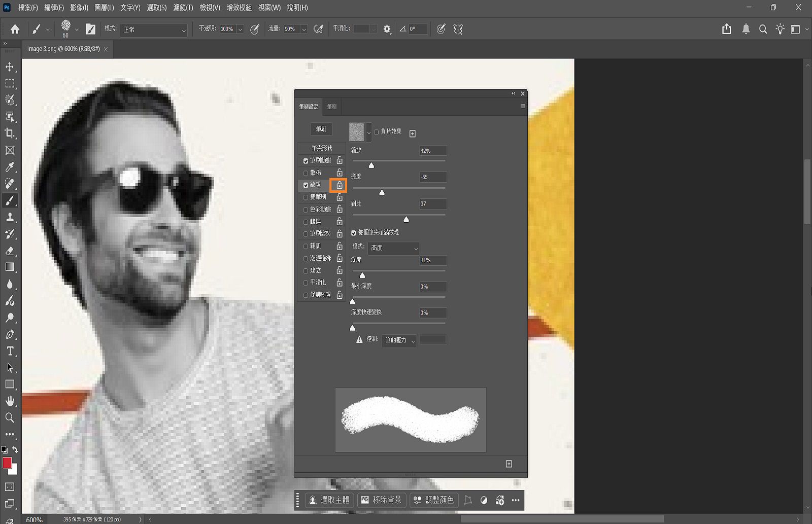Open the 濾鏡(T) menu
Screen dimensions: 812x524
pyautogui.click(x=183, y=8)
